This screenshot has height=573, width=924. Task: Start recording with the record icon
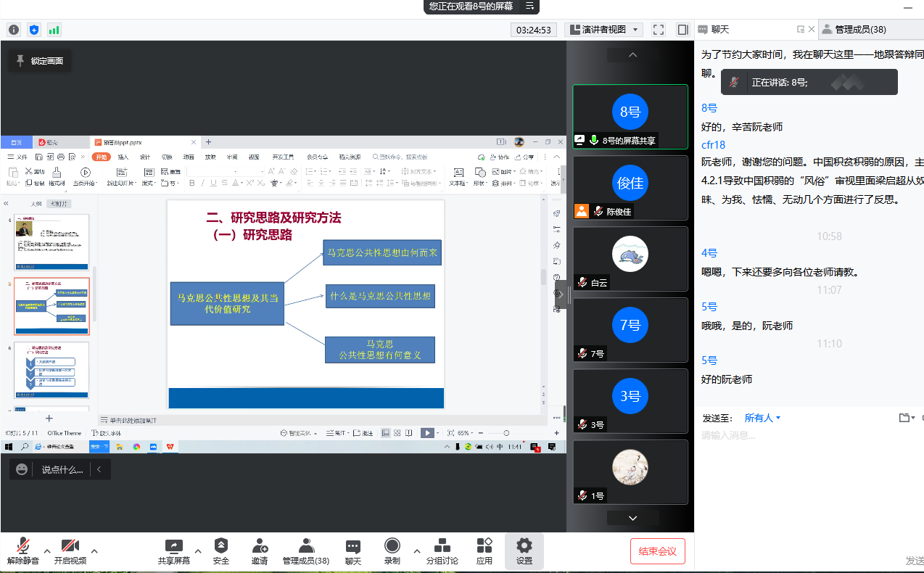pyautogui.click(x=392, y=546)
